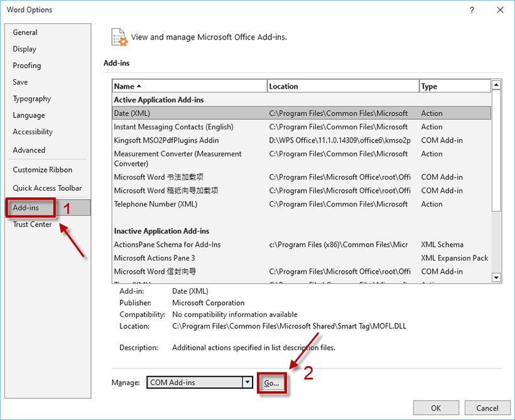This screenshot has height=420, width=515.
Task: Open Quick Access Toolbar settings
Action: [47, 188]
